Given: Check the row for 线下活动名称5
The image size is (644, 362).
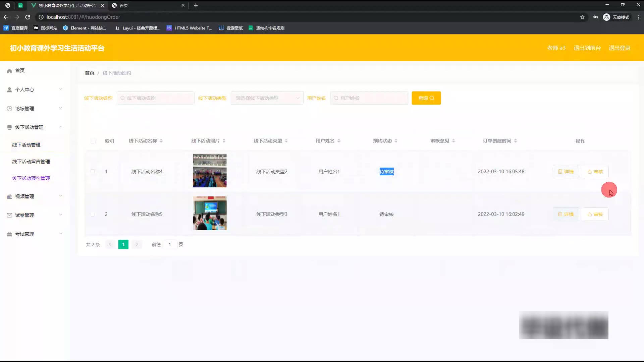Looking at the screenshot, I should pos(93,214).
